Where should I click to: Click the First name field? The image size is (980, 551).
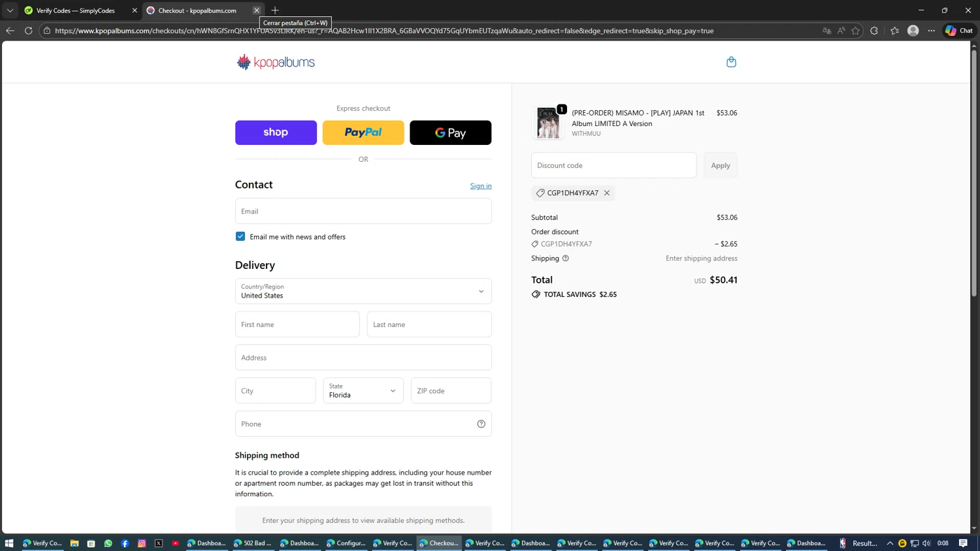[x=297, y=324]
